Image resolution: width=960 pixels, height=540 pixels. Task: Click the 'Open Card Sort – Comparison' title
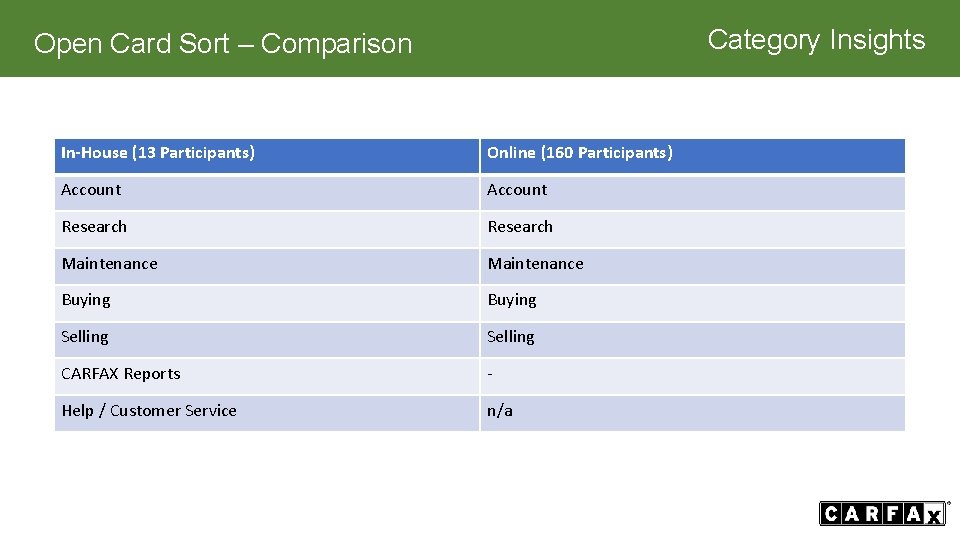pos(223,44)
